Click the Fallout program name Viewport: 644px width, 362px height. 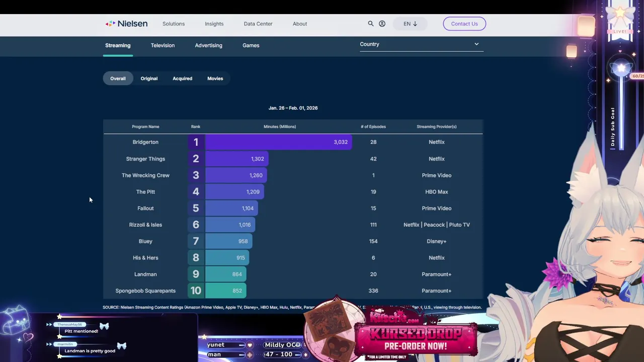pos(145,208)
